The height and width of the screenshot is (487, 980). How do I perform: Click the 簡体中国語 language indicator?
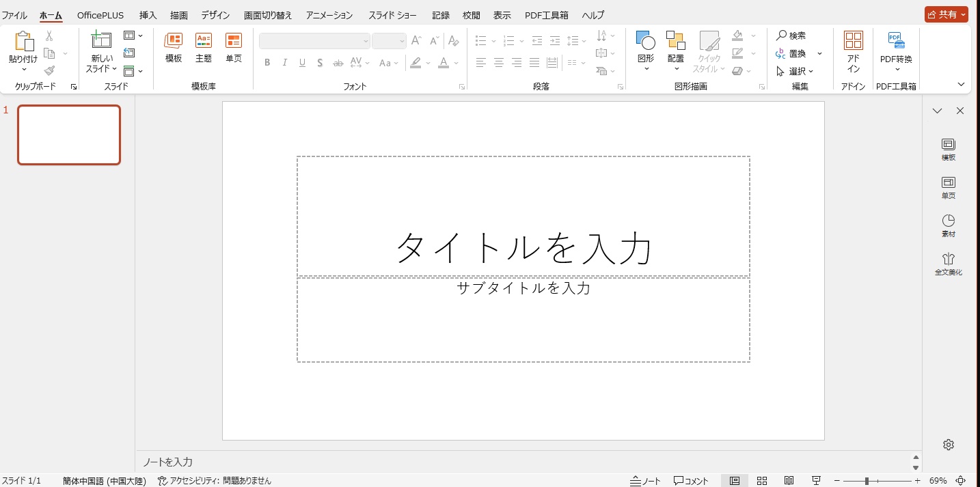[x=105, y=481]
